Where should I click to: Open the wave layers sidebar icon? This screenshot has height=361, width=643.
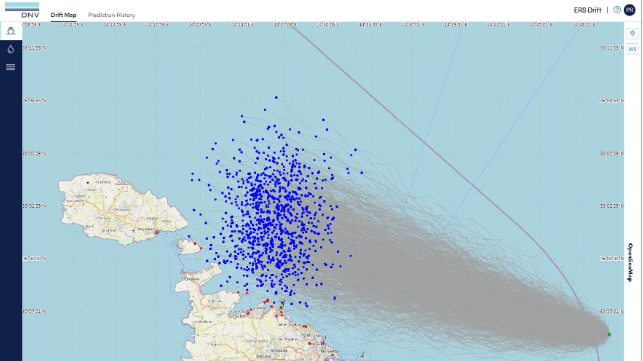11,67
